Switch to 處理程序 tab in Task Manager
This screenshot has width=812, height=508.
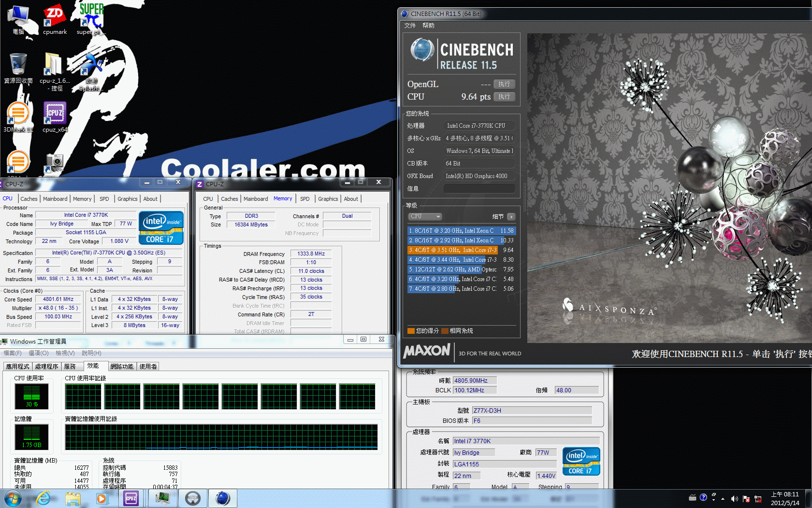(x=47, y=367)
